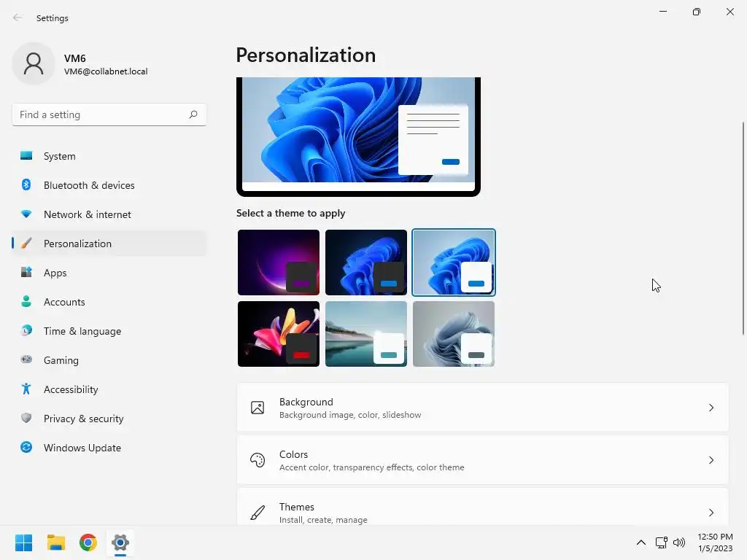Click the back arrow in Settings header

pyautogui.click(x=18, y=17)
